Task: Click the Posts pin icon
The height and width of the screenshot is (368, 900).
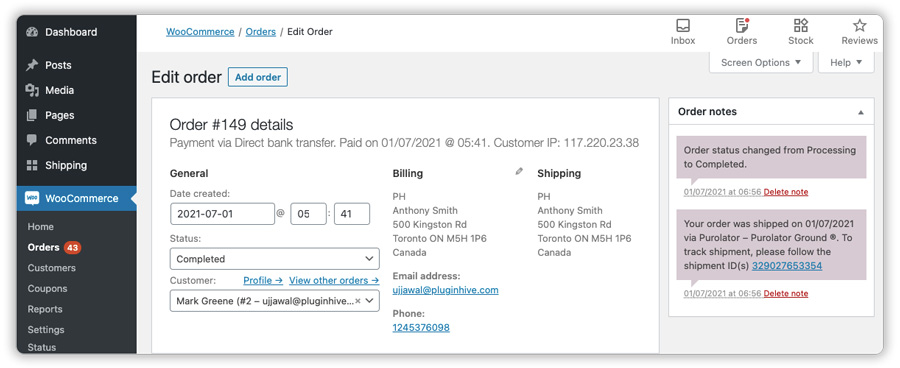Action: pyautogui.click(x=32, y=65)
